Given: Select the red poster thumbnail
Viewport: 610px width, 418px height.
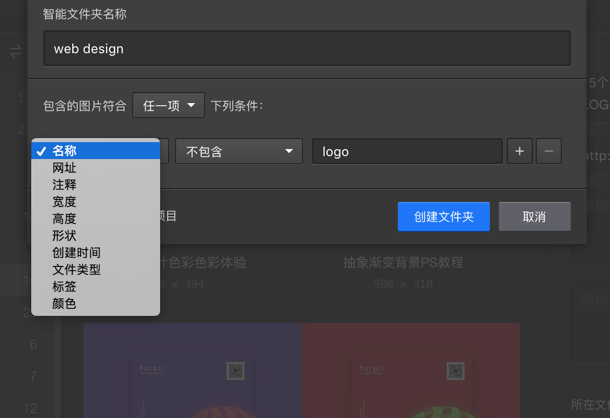Looking at the screenshot, I should point(411,370).
